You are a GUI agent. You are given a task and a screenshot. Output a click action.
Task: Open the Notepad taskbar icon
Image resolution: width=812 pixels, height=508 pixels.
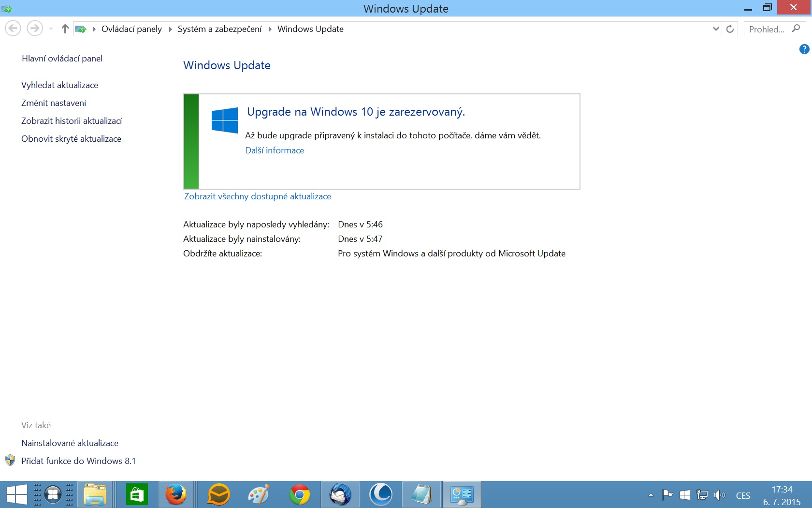coord(421,494)
